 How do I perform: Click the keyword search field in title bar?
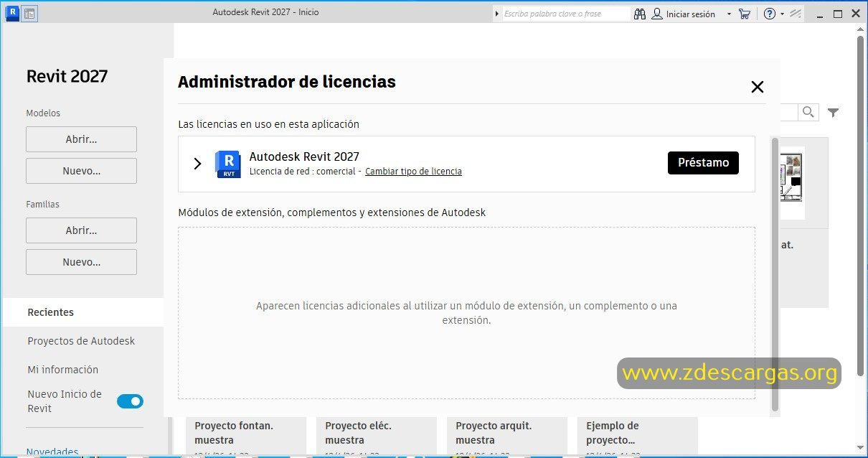click(565, 14)
